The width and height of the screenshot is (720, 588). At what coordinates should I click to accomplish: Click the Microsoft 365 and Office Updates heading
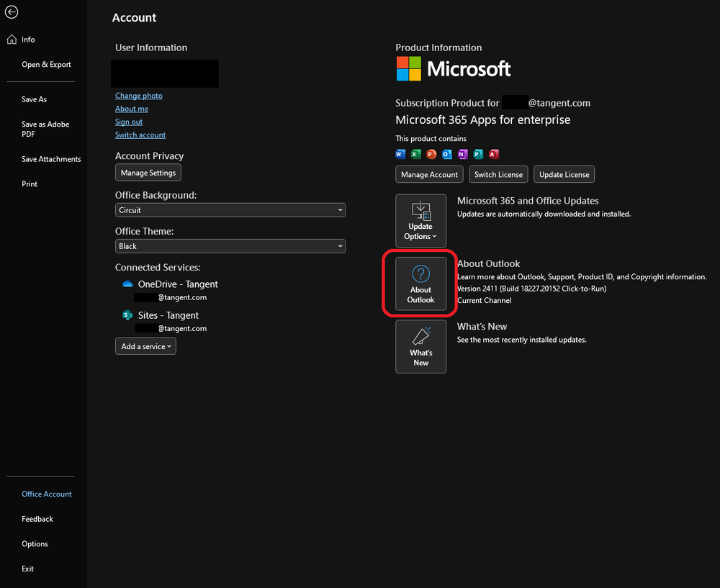point(528,201)
